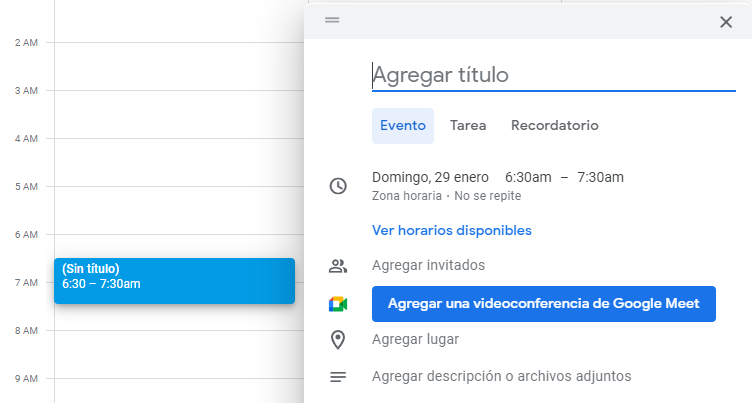752x403 pixels.
Task: Click the description lines icon
Action: point(338,377)
